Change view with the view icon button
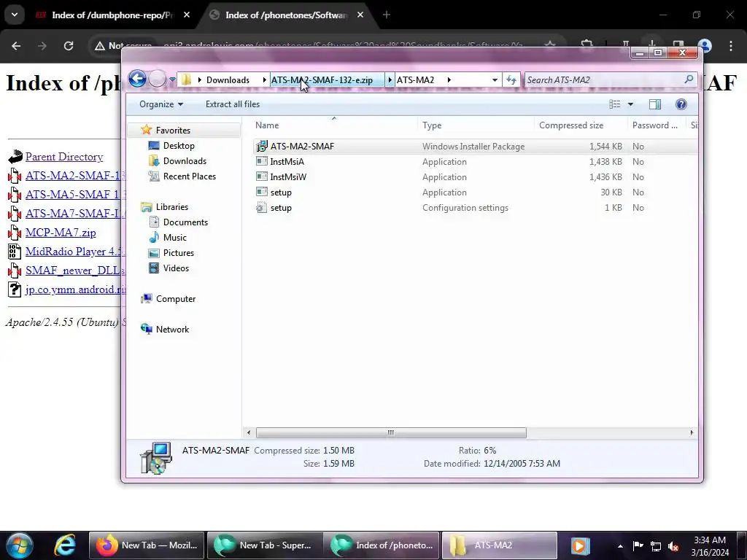 [x=614, y=104]
